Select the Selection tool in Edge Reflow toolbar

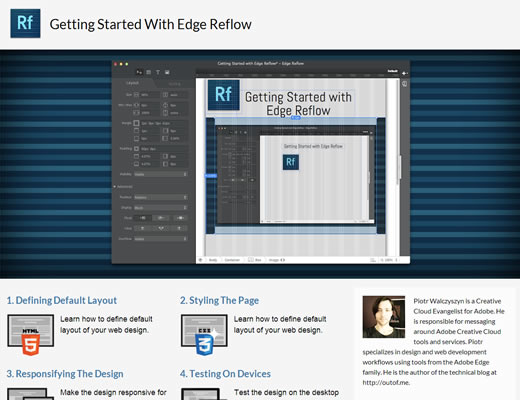click(x=139, y=72)
